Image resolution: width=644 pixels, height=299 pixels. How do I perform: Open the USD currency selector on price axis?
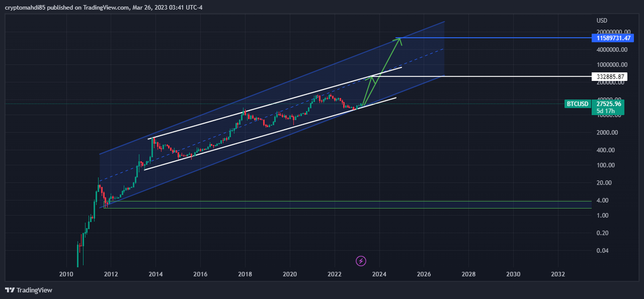[x=602, y=20]
